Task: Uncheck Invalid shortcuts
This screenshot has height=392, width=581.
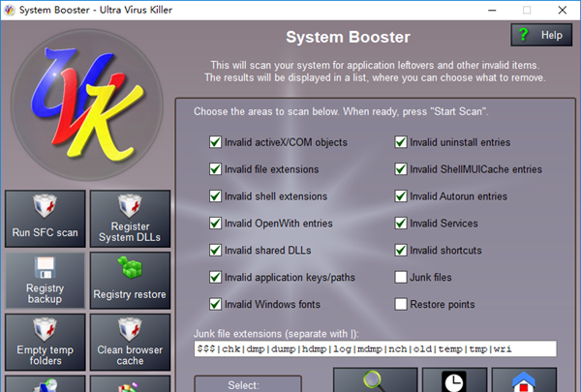Action: click(x=401, y=251)
